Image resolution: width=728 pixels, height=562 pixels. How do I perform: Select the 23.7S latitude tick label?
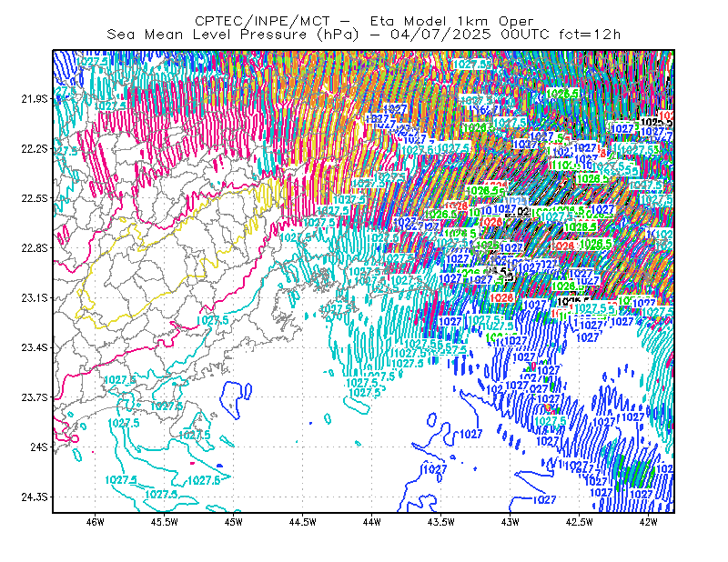[35, 397]
